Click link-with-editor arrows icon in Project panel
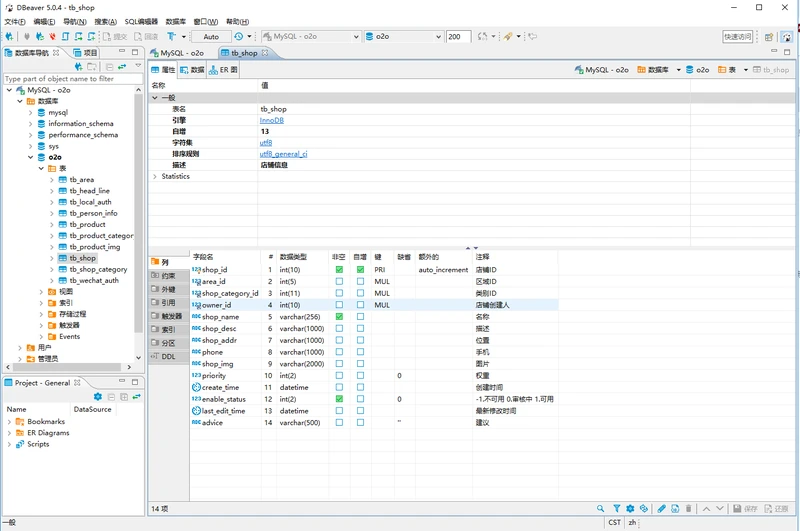 [x=135, y=397]
